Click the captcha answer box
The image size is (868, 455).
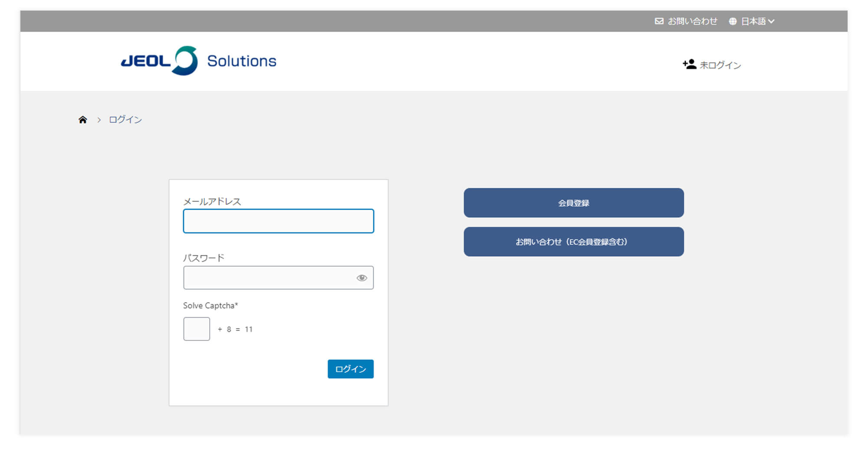[197, 329]
